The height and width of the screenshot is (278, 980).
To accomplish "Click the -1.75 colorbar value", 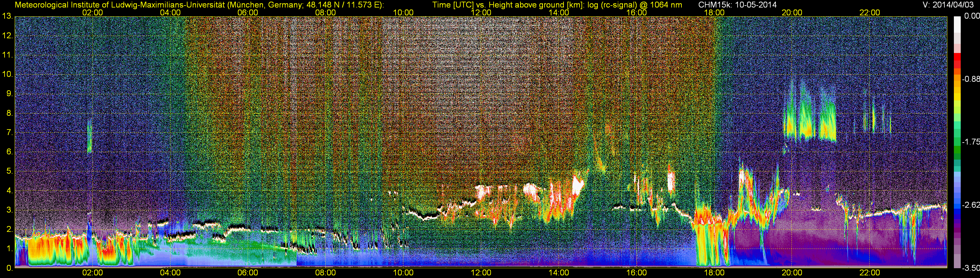I will [x=971, y=142].
